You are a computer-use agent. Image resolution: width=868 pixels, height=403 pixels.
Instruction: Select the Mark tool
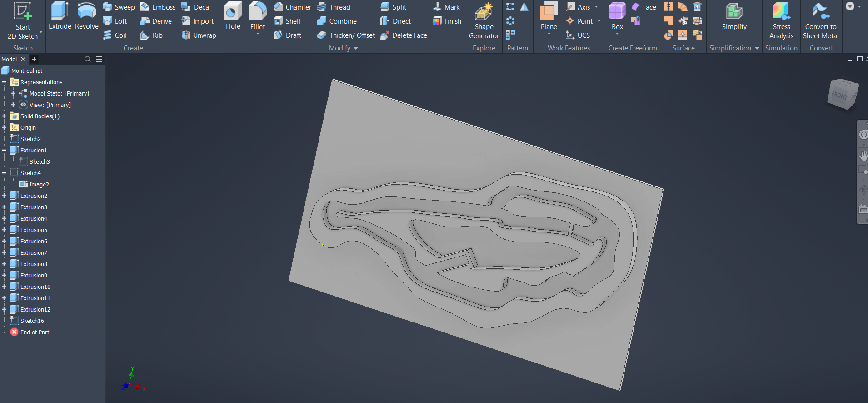[446, 7]
